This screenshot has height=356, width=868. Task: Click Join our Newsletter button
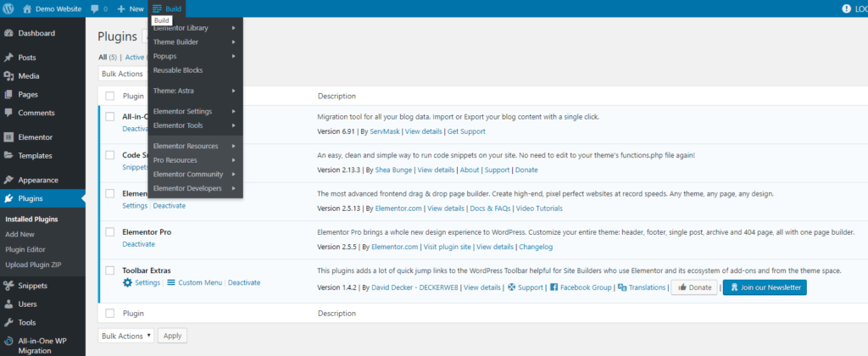(x=765, y=287)
